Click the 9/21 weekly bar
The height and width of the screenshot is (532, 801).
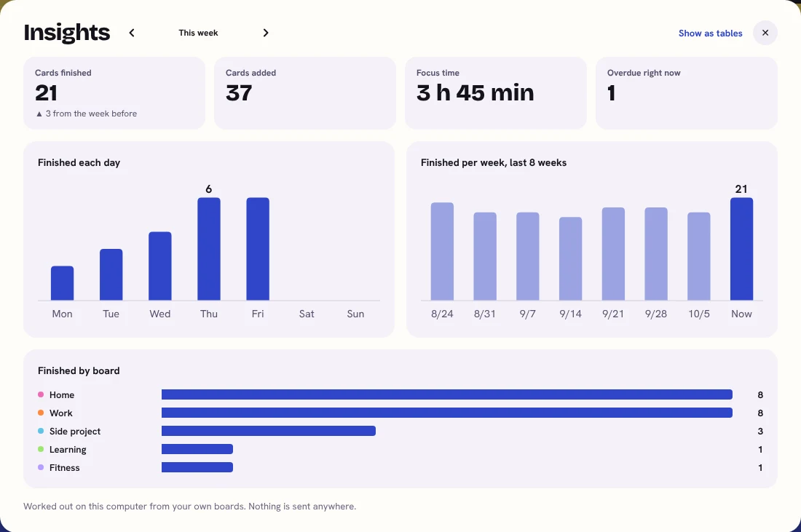(614, 254)
